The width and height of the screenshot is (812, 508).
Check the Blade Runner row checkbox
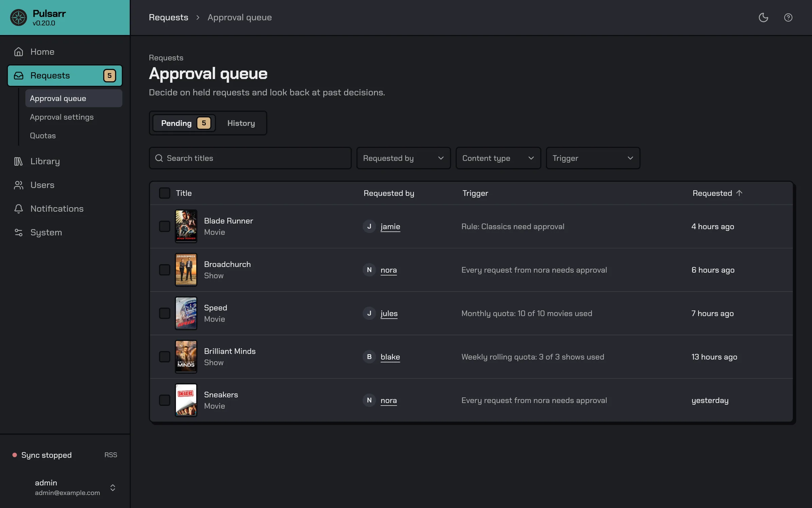coord(165,226)
